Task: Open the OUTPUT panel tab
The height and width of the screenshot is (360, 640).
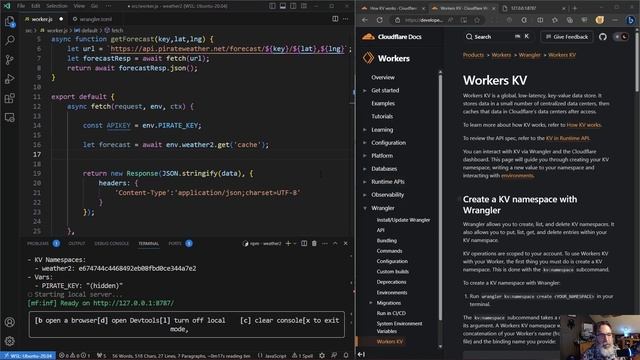Action: tap(77, 243)
